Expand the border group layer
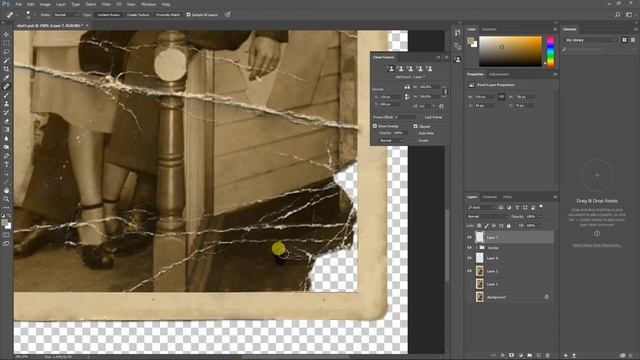640x360 pixels. [476, 248]
